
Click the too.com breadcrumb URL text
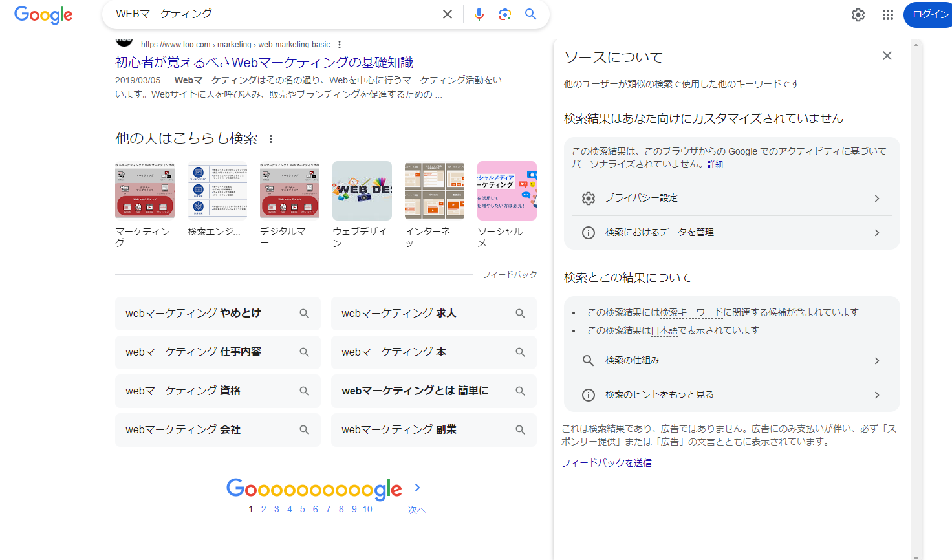(235, 45)
